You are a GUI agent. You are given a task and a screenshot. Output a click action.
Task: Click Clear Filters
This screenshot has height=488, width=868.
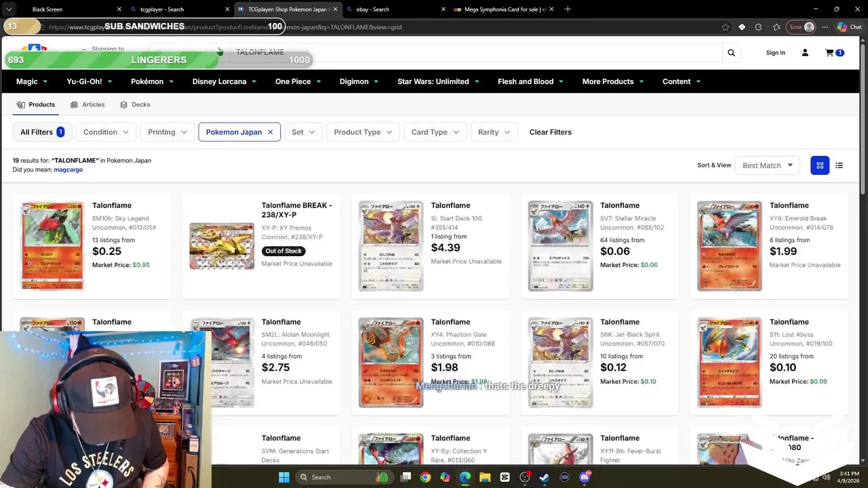coord(550,132)
